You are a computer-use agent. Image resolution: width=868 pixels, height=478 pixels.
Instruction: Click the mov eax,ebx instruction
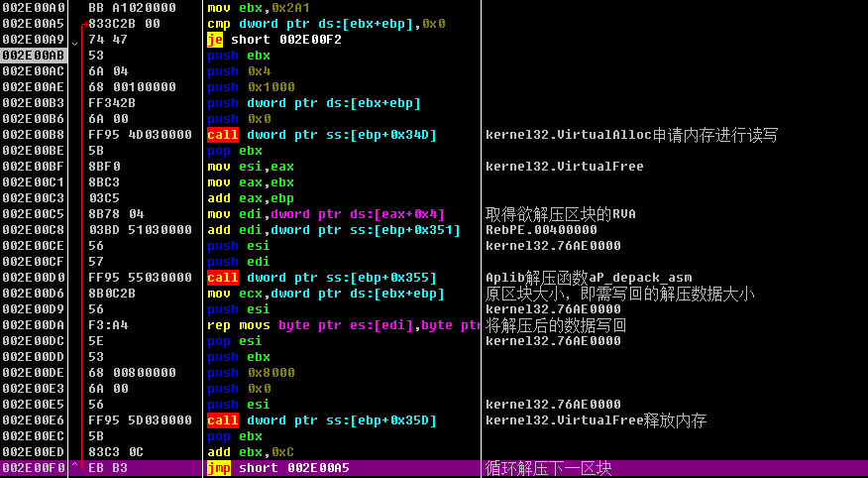click(x=251, y=182)
